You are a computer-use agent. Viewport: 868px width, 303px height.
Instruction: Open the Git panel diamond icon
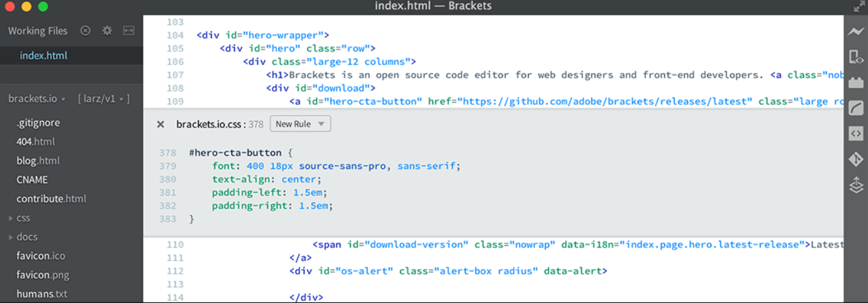click(855, 159)
